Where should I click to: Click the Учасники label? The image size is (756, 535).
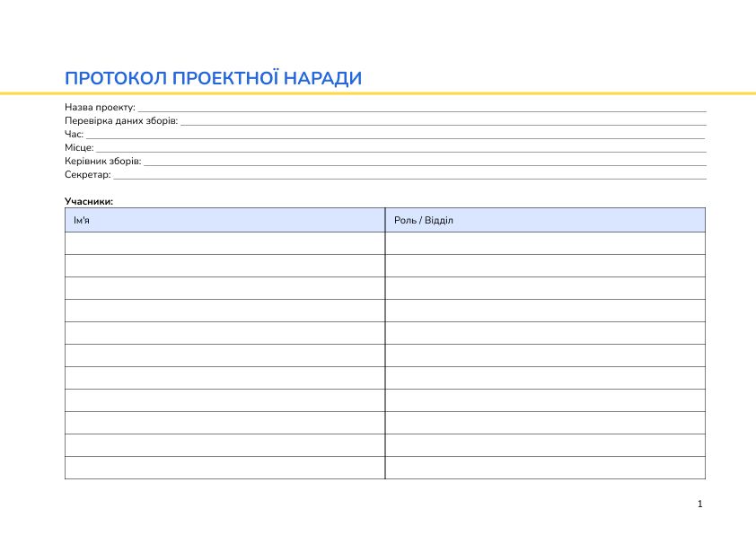pos(87,200)
